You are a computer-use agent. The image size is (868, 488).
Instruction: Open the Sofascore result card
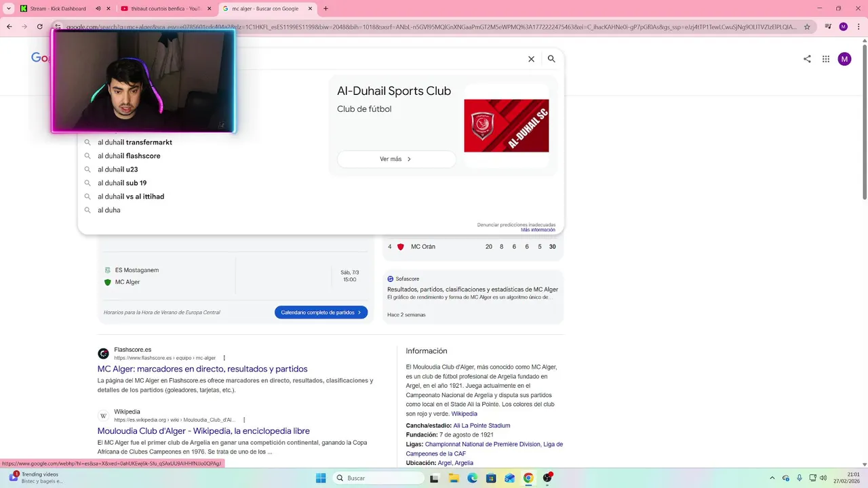point(473,297)
